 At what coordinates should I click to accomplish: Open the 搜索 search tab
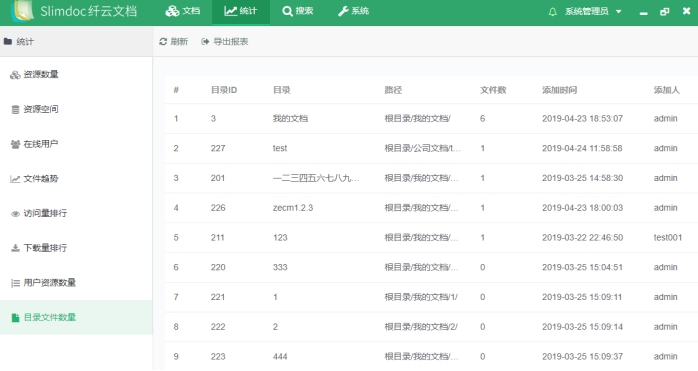pos(298,11)
